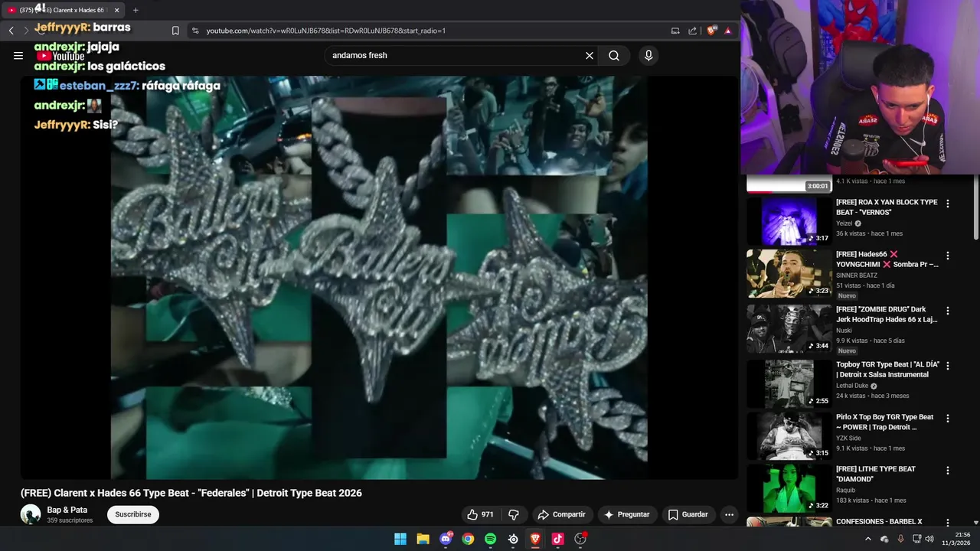The image size is (980, 551).
Task: Open options menu for Topboy TGR AL DÍA
Action: pos(948,366)
